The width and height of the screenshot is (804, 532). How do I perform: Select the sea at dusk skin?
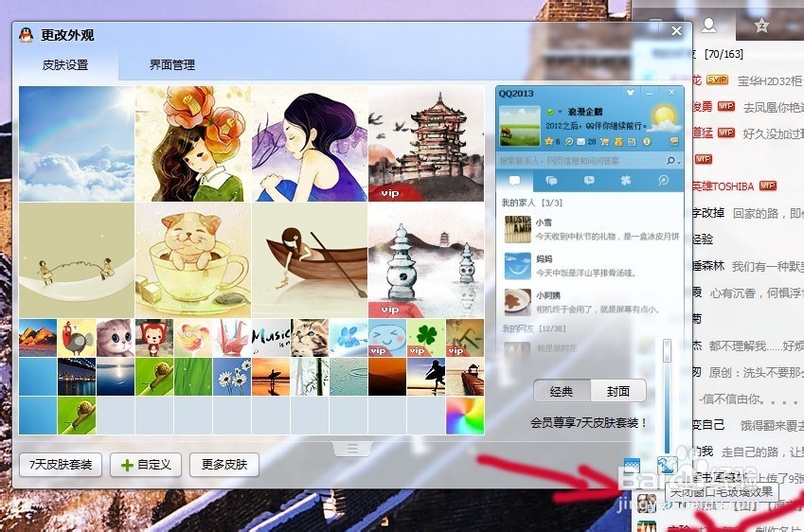[116, 377]
